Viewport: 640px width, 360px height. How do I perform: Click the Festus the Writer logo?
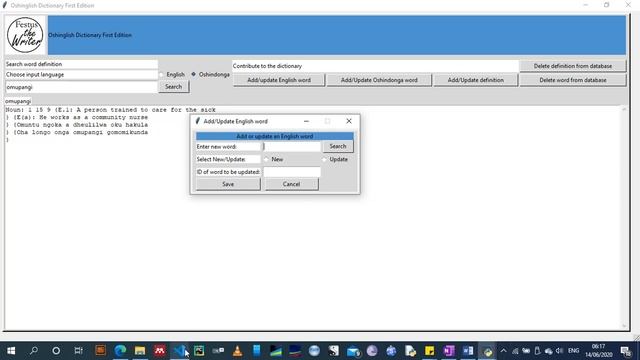(25, 35)
